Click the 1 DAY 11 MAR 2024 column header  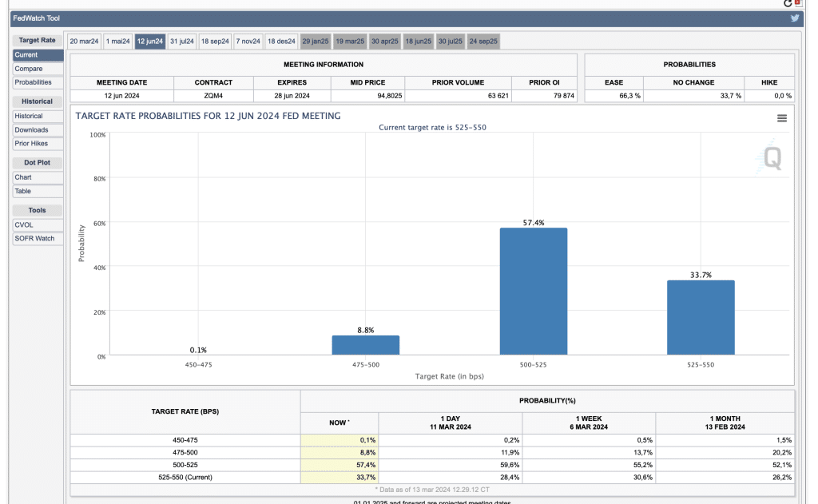coord(451,423)
